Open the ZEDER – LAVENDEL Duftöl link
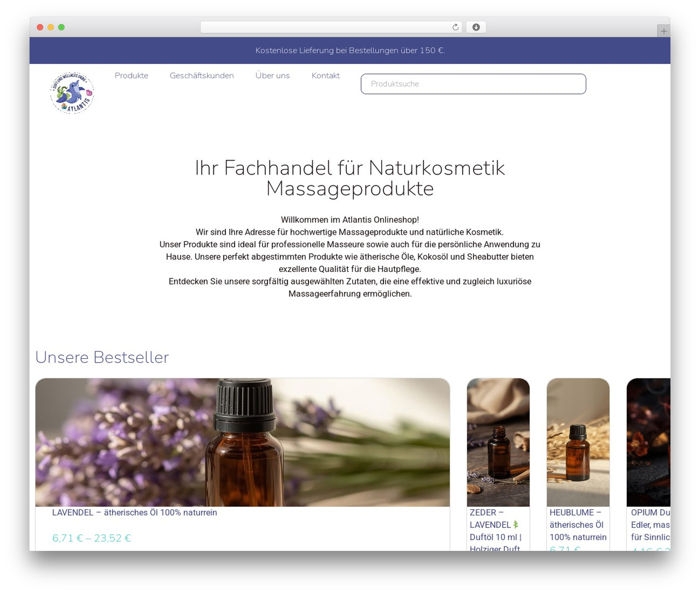This screenshot has height=593, width=700. (x=496, y=531)
